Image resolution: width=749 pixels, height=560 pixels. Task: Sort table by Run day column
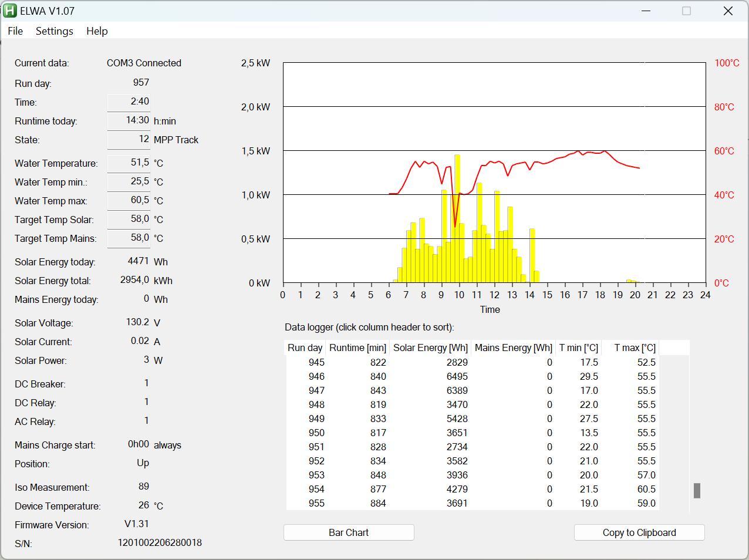click(x=305, y=348)
